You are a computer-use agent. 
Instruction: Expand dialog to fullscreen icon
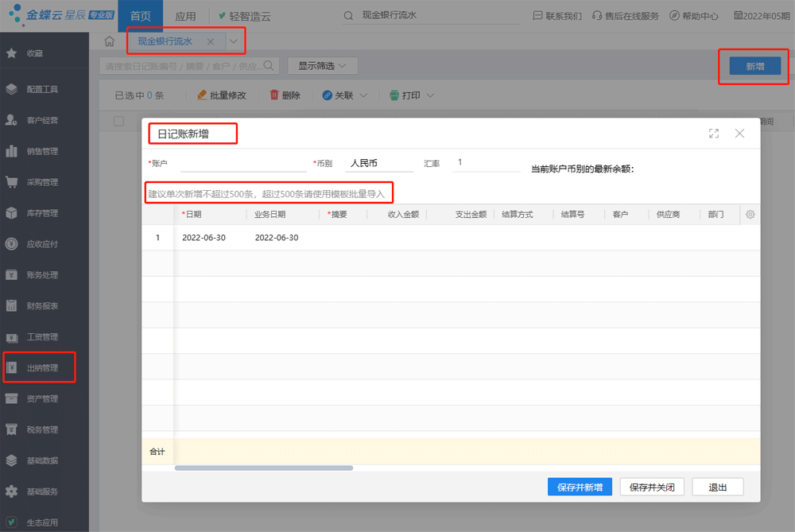(x=714, y=134)
